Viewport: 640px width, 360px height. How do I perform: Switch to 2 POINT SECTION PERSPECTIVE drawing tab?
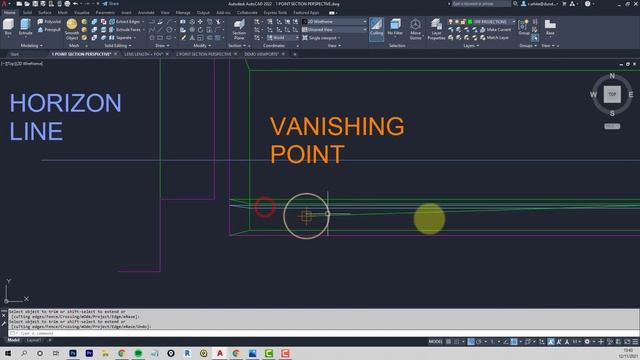204,54
